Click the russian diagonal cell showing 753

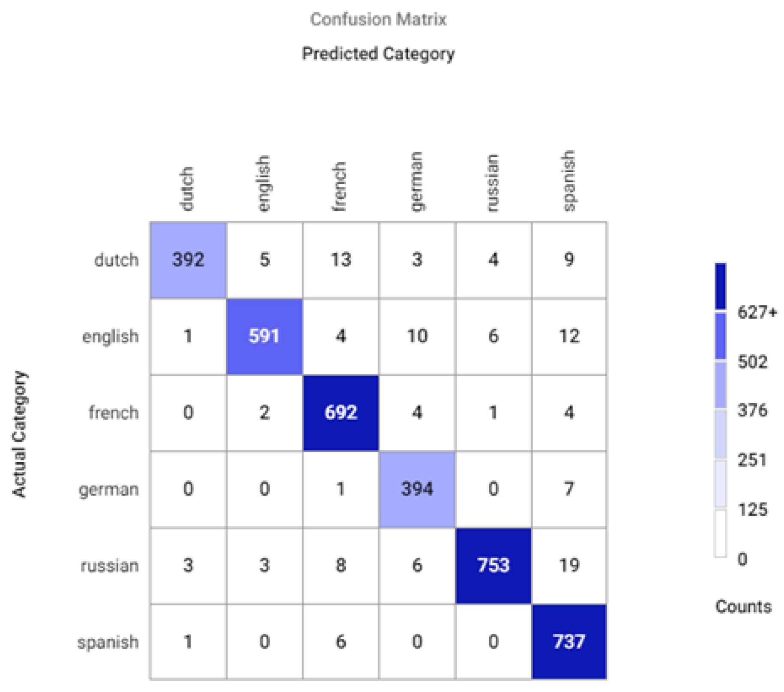click(493, 566)
